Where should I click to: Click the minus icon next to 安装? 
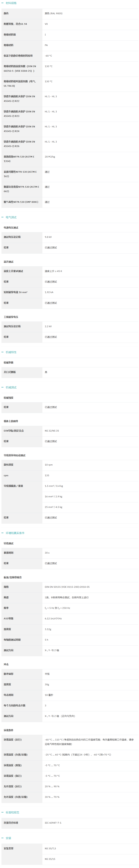2,838
